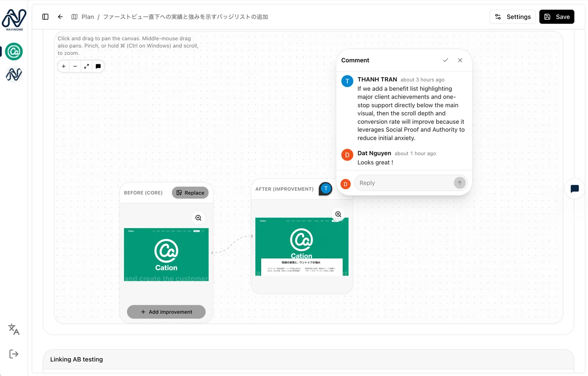This screenshot has height=376, width=588.
Task: Click Add improvement button
Action: pos(166,312)
